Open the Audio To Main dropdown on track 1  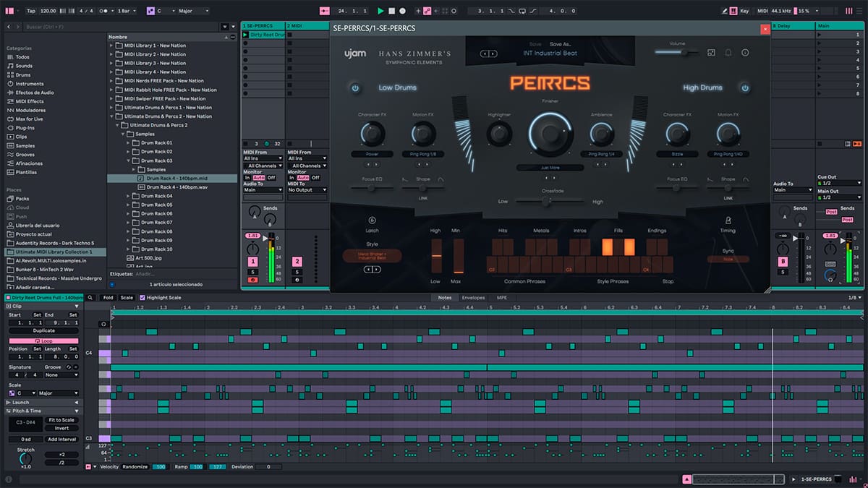pos(263,190)
